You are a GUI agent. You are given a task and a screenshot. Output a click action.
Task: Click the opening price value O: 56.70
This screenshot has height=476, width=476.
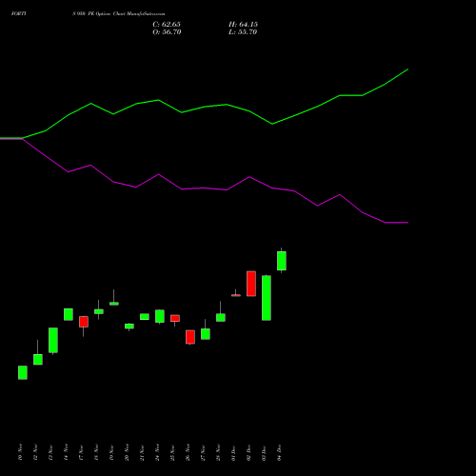[x=167, y=32]
